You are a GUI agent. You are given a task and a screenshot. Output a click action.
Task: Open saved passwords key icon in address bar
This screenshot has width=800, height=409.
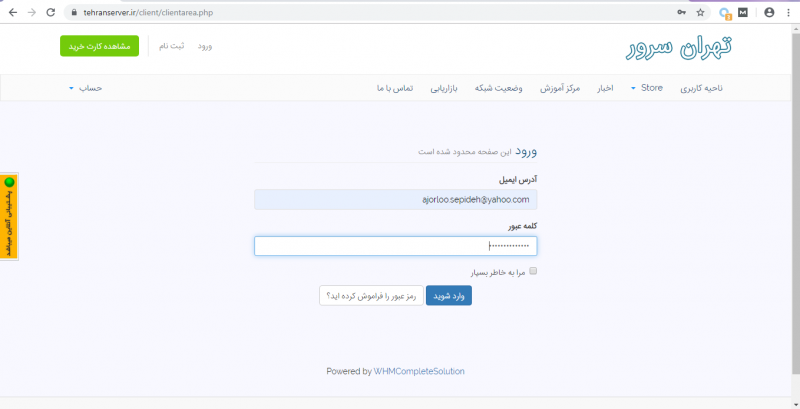pos(681,13)
